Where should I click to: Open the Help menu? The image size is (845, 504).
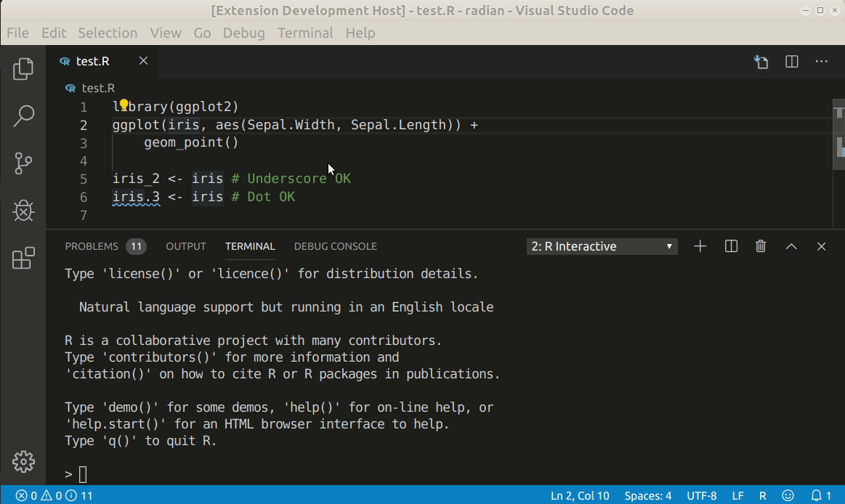[x=360, y=33]
